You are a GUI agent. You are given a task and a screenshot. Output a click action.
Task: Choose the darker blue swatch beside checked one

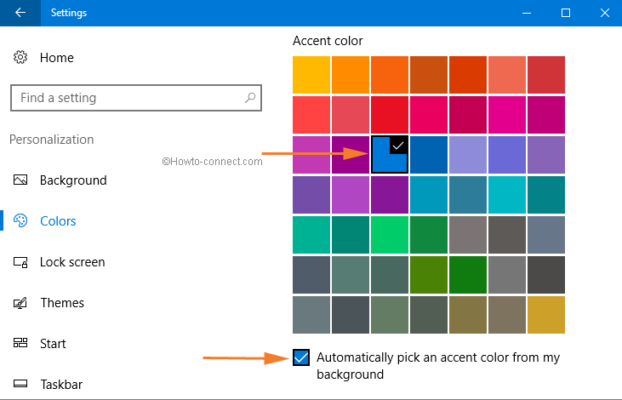[x=429, y=155]
